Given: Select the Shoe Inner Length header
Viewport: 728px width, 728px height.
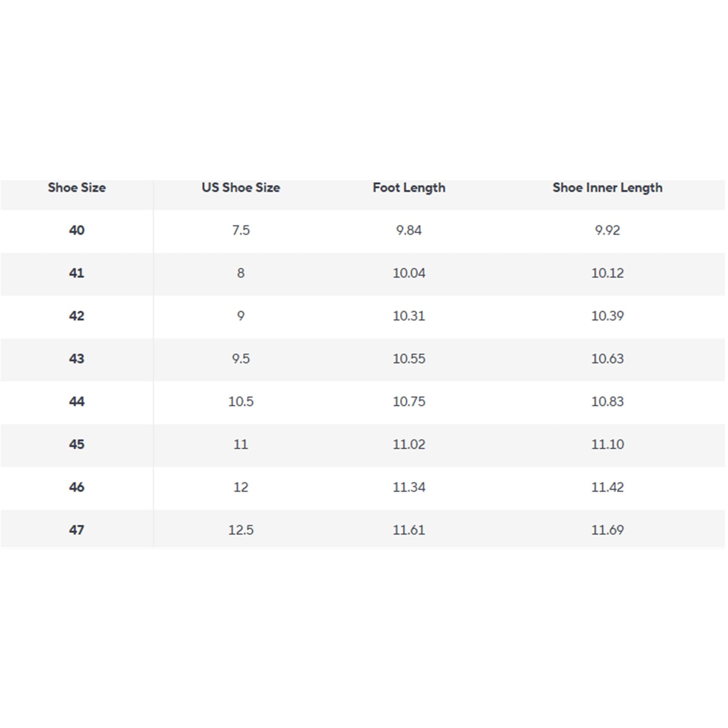Looking at the screenshot, I should click(x=607, y=188).
